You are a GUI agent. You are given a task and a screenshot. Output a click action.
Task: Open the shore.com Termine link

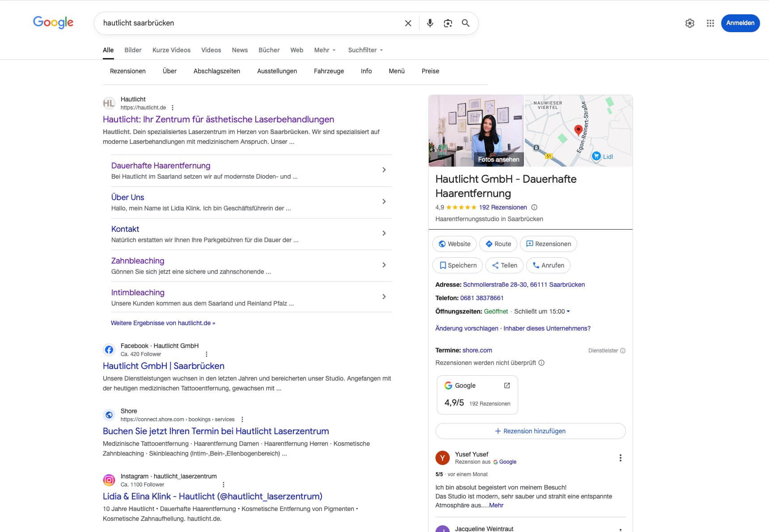tap(477, 350)
